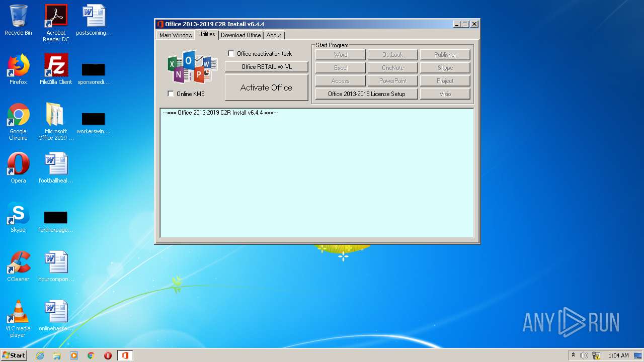Click inside the log output area
This screenshot has height=362, width=644.
pyautogui.click(x=317, y=172)
